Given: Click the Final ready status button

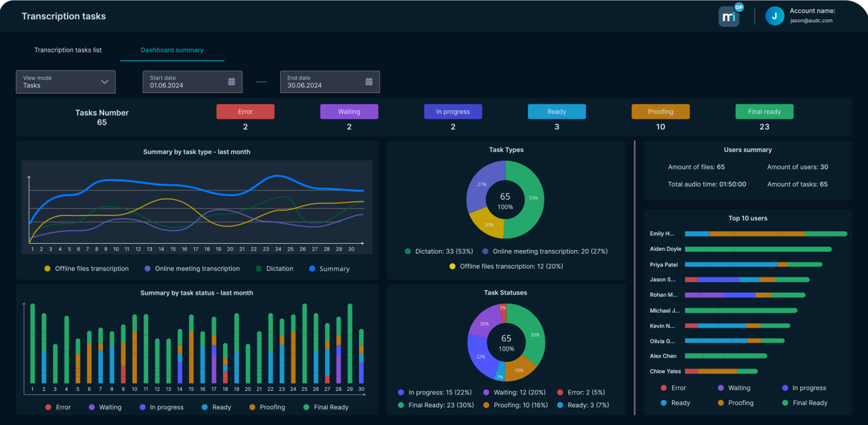Looking at the screenshot, I should (764, 112).
